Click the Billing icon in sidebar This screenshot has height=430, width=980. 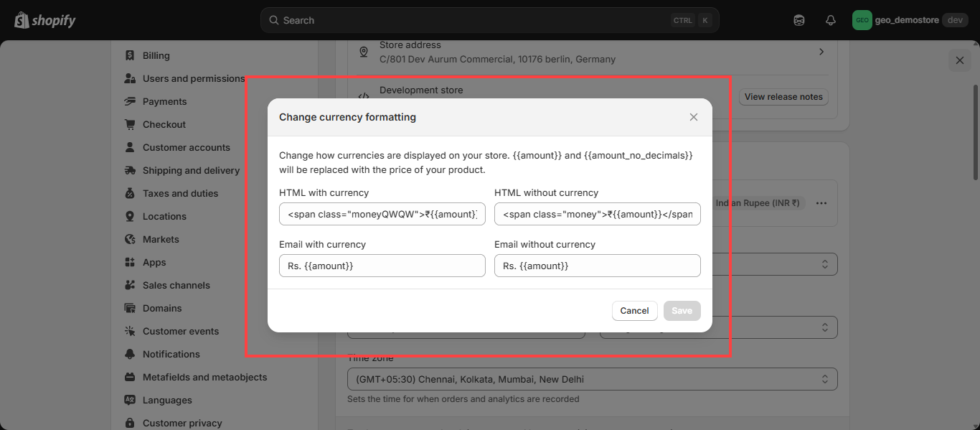[x=130, y=55]
